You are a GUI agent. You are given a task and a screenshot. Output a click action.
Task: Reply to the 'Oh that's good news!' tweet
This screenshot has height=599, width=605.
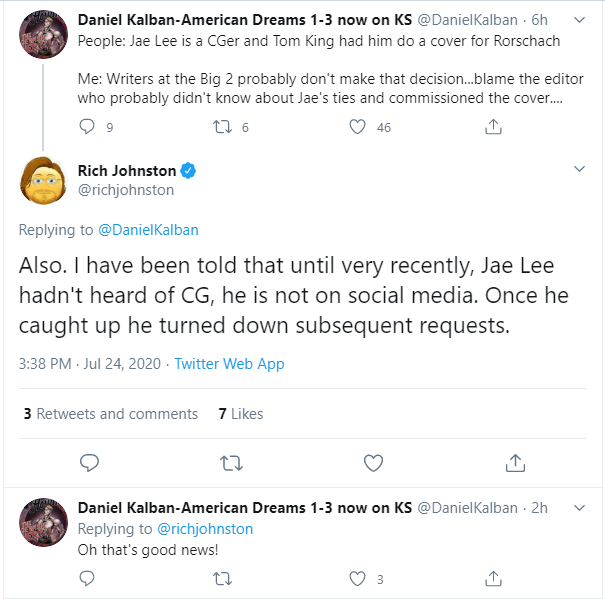(x=87, y=579)
